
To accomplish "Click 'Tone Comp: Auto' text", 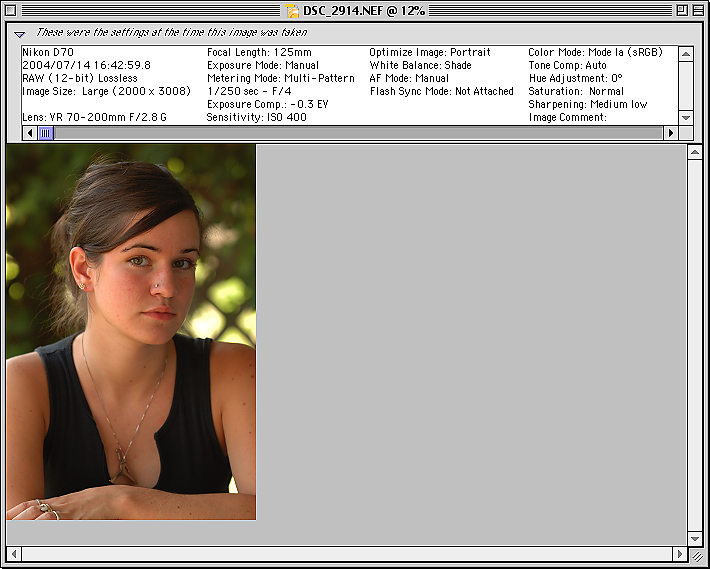I will (567, 65).
